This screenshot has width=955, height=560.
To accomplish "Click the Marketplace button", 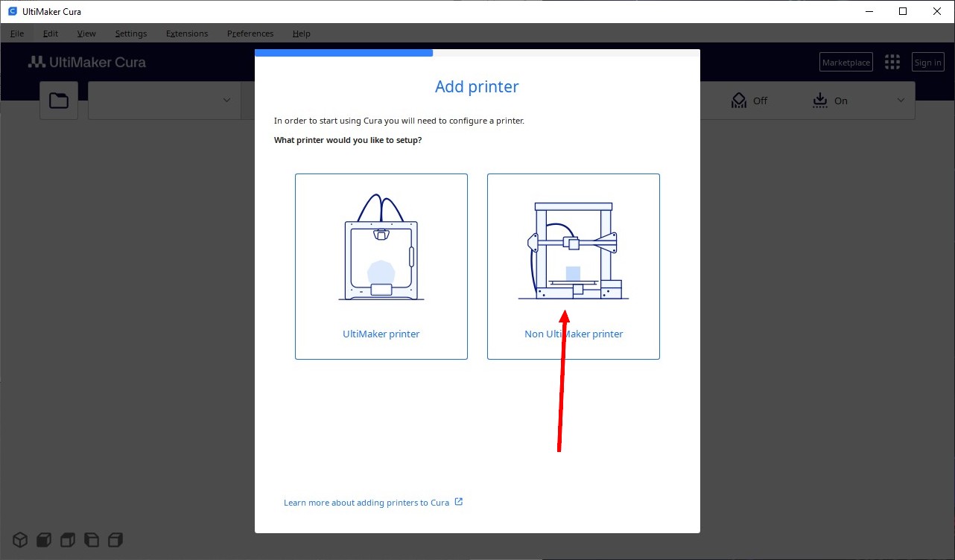I will pyautogui.click(x=845, y=63).
